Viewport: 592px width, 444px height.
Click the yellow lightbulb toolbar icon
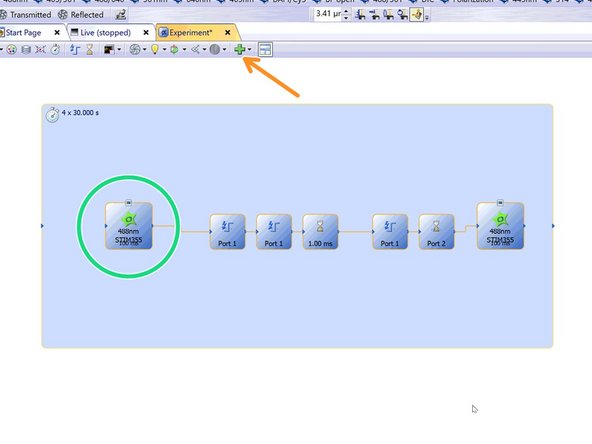(x=155, y=49)
